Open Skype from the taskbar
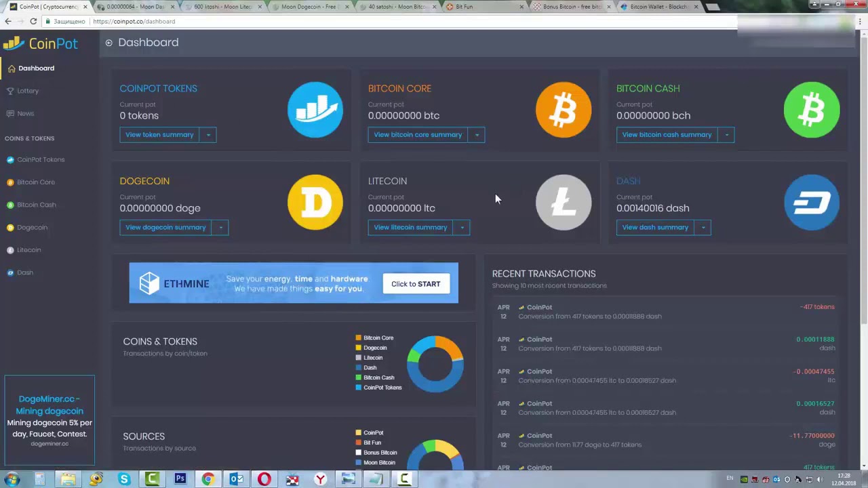Image resolution: width=868 pixels, height=488 pixels. pos(124,479)
